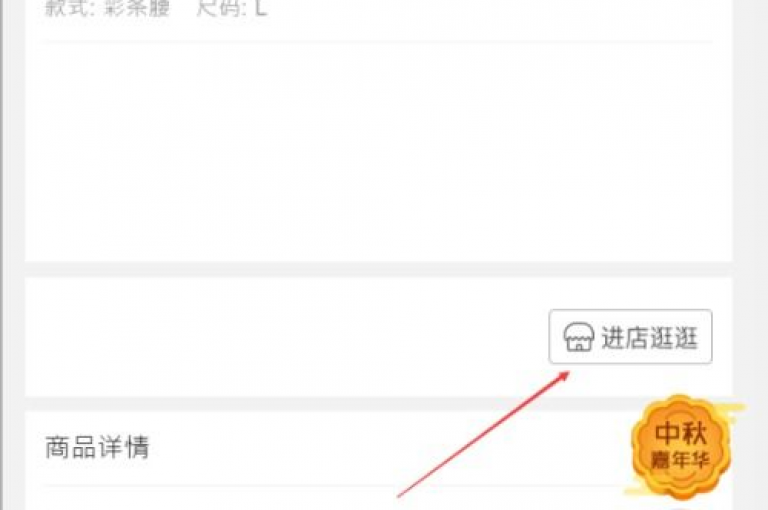Select the 尺码: L text
The image size is (768, 510).
232,8
